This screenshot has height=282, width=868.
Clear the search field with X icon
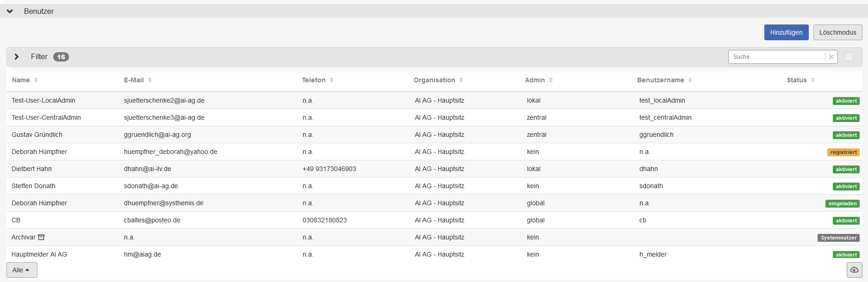point(831,57)
